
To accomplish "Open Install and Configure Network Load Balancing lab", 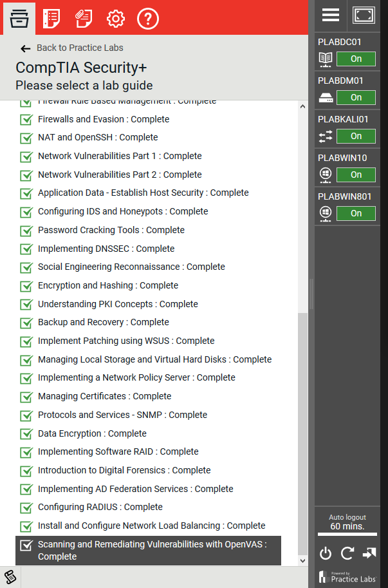I will click(x=152, y=526).
